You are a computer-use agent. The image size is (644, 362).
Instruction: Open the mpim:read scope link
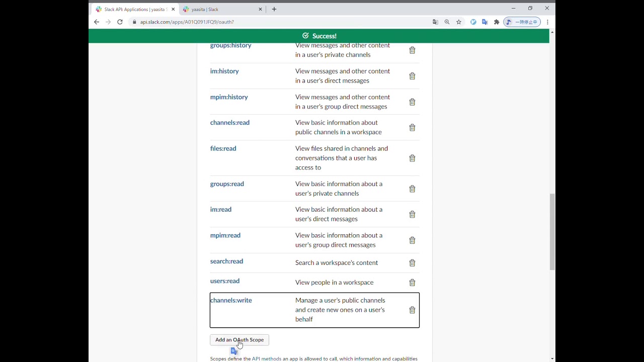point(225,235)
